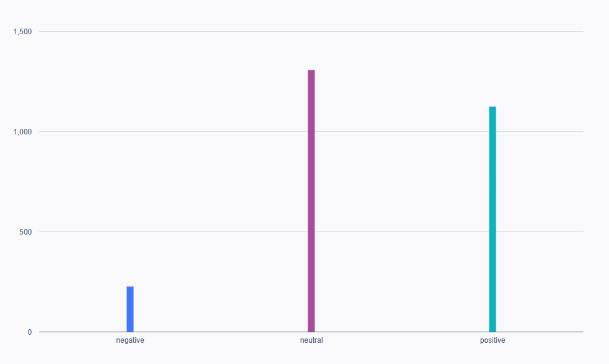
Task: Click the "positive" x-axis label
Action: coord(493,340)
